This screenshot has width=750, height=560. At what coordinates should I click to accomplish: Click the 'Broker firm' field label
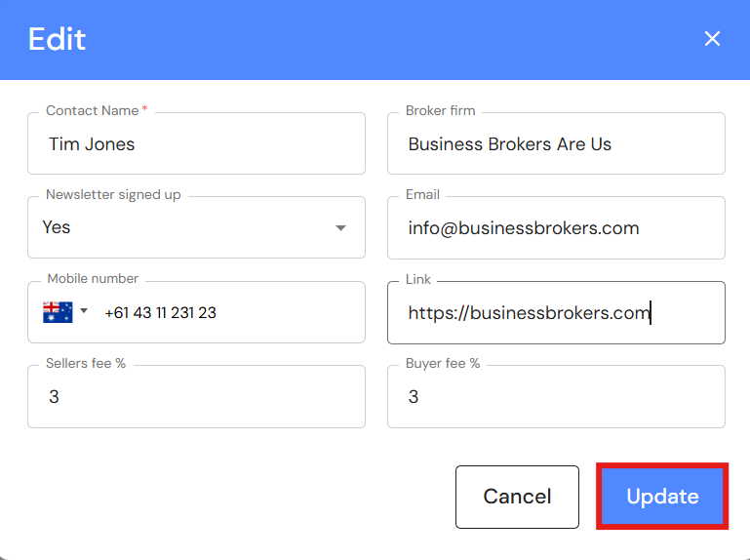point(441,110)
